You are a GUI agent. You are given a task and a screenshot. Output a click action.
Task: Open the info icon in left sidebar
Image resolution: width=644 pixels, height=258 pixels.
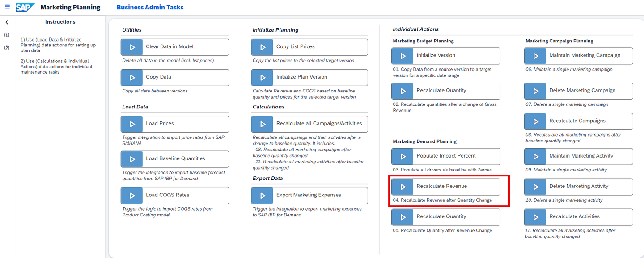coord(7,35)
